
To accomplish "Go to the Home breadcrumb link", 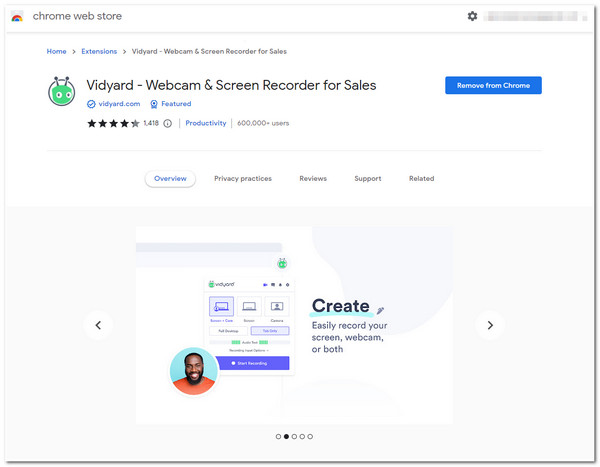I will tap(56, 51).
